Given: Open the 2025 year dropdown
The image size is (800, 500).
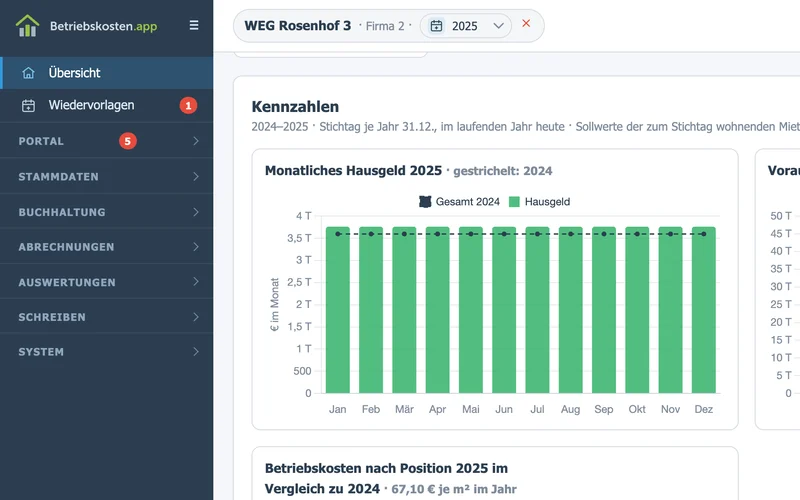Looking at the screenshot, I should coord(466,26).
